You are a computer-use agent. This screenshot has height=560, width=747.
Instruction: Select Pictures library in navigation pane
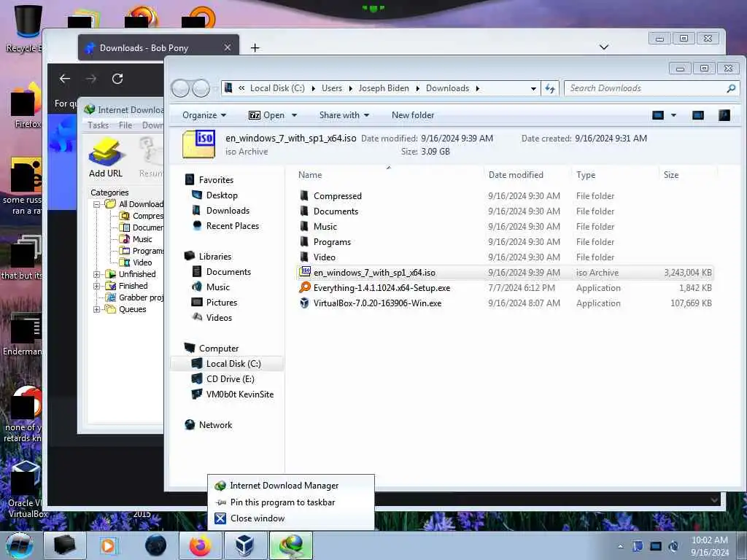pyautogui.click(x=222, y=303)
